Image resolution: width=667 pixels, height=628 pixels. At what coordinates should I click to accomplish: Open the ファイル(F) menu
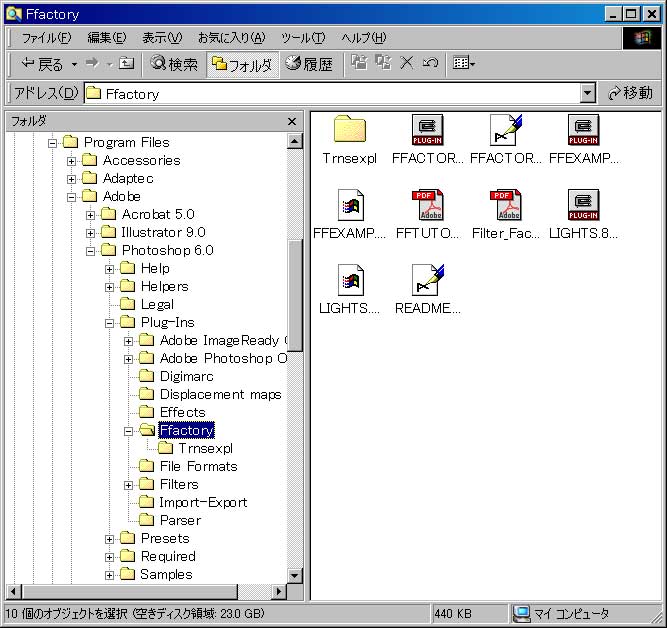click(x=46, y=38)
